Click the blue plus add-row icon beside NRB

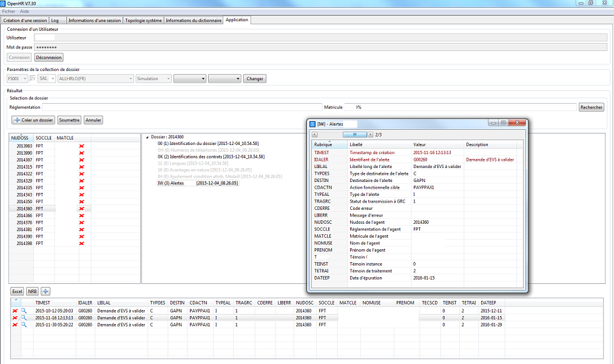pos(46,292)
